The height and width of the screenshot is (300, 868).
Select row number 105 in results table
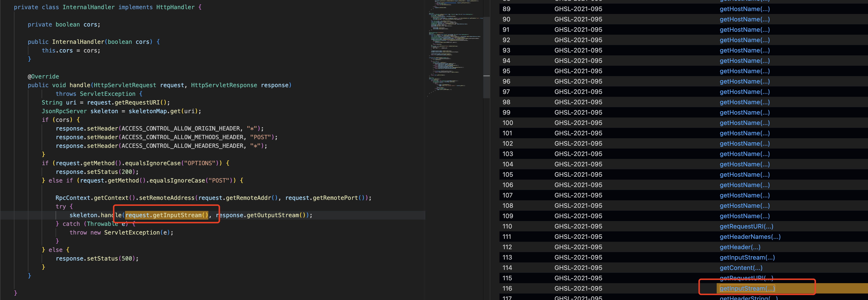point(507,175)
